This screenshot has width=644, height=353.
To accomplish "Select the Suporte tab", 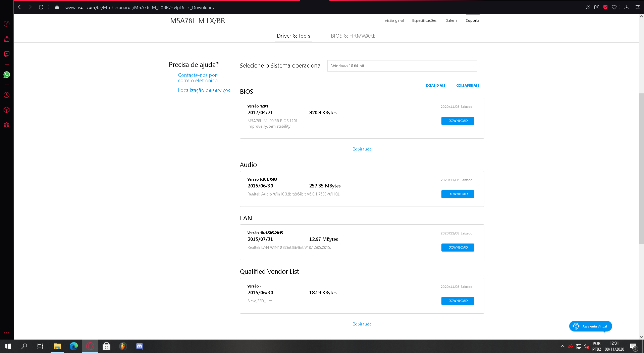I will click(473, 20).
